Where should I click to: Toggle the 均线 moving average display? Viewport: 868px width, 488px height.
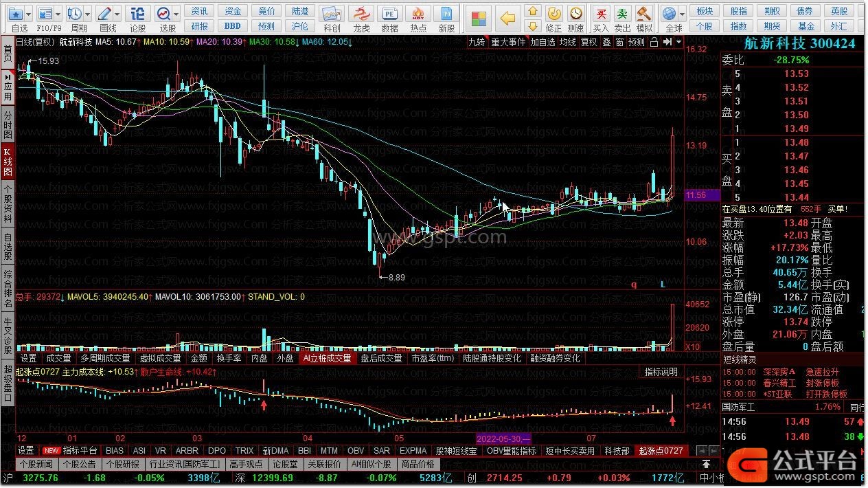click(567, 42)
